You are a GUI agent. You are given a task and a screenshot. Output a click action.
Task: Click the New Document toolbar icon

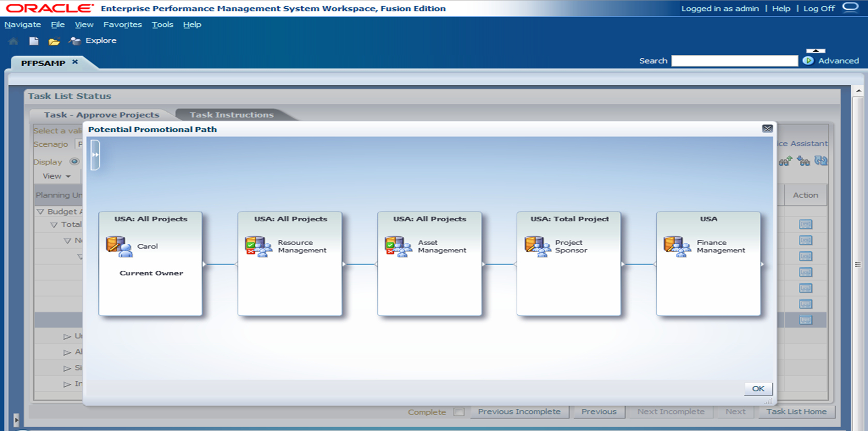click(x=34, y=41)
